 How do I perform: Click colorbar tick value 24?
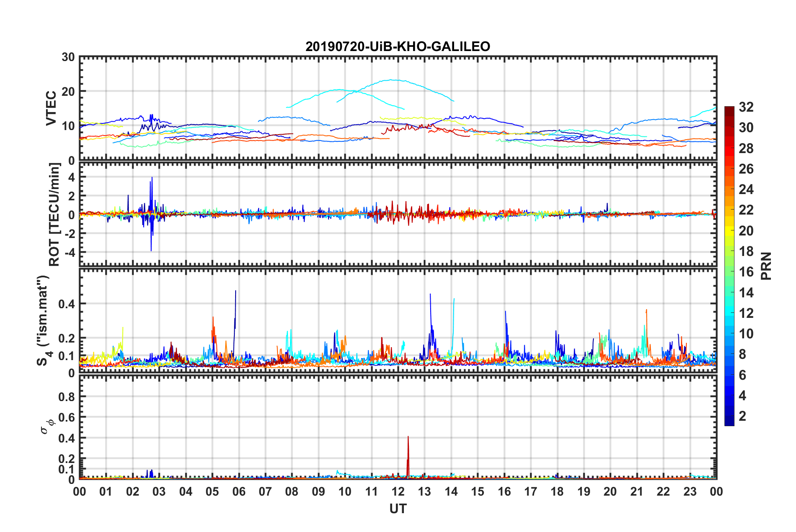point(746,189)
